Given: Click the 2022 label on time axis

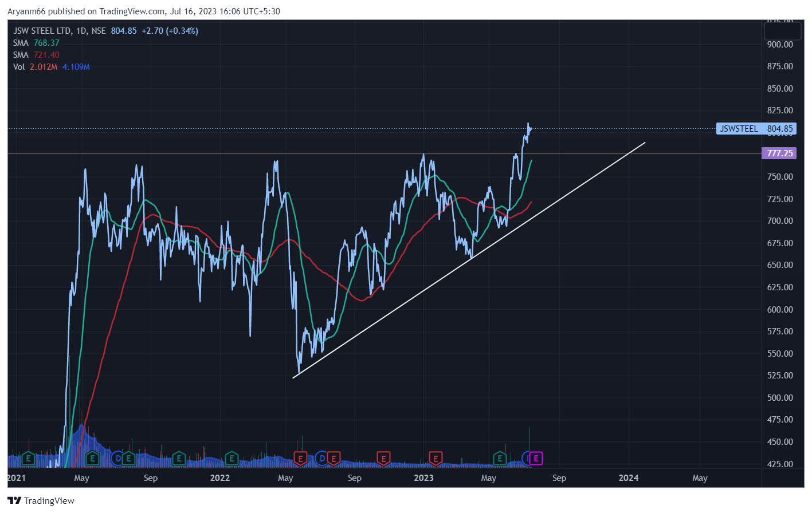Looking at the screenshot, I should pyautogui.click(x=220, y=478).
